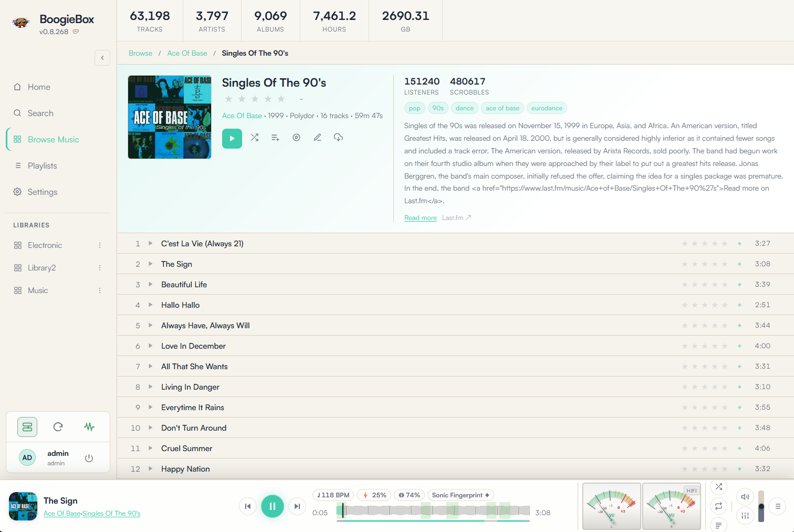Seek within the waveform progress bar
Screen dimensions: 794x532
(433, 510)
